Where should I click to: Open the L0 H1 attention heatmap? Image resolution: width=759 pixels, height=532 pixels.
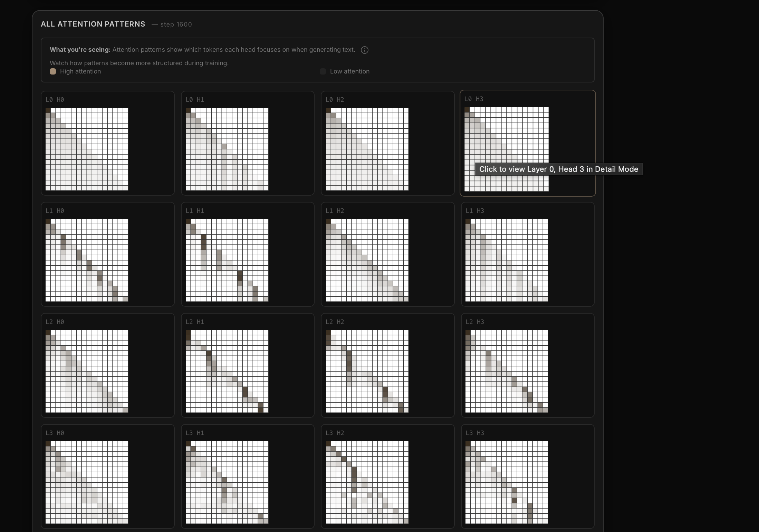click(x=227, y=149)
